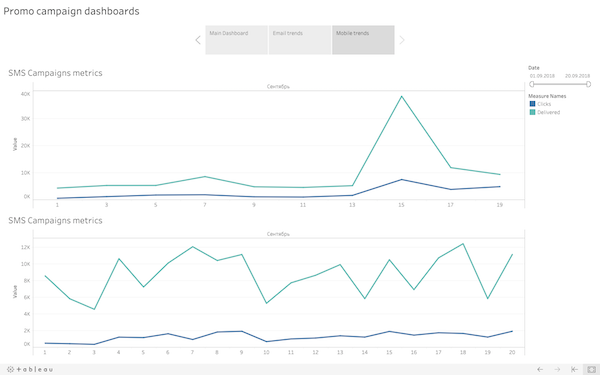
Task: Click the 30K y-axis label
Action: 26,119
